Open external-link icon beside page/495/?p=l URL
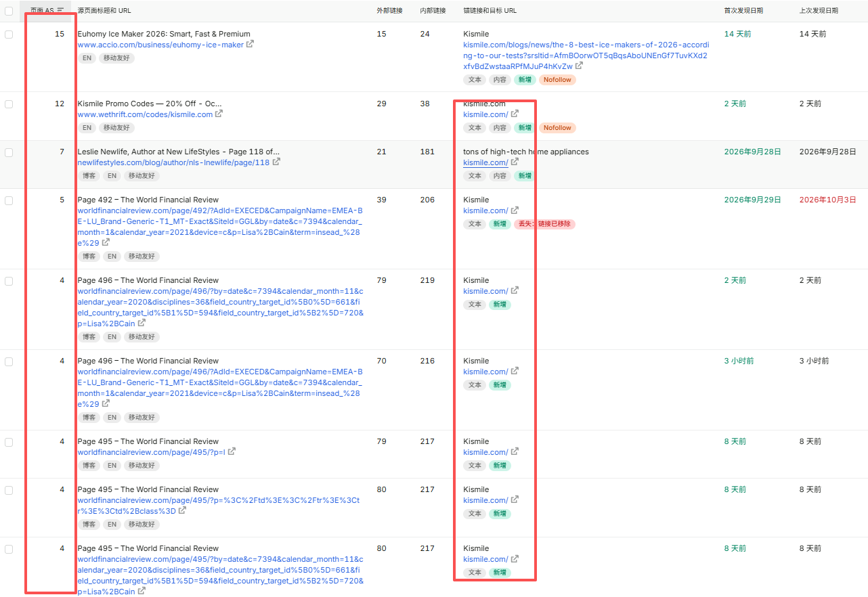This screenshot has height=597, width=868. (232, 451)
